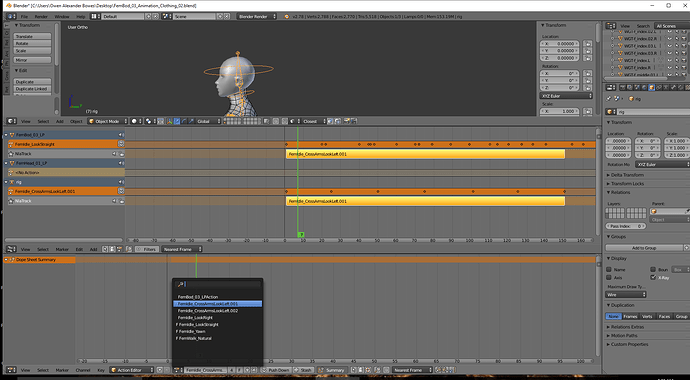Image resolution: width=690 pixels, height=380 pixels.
Task: Open the Global orientation dropdown
Action: point(208,121)
